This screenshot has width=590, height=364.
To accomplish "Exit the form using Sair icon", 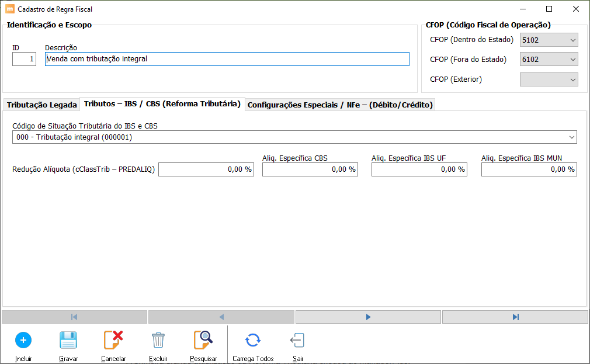I will (x=297, y=340).
